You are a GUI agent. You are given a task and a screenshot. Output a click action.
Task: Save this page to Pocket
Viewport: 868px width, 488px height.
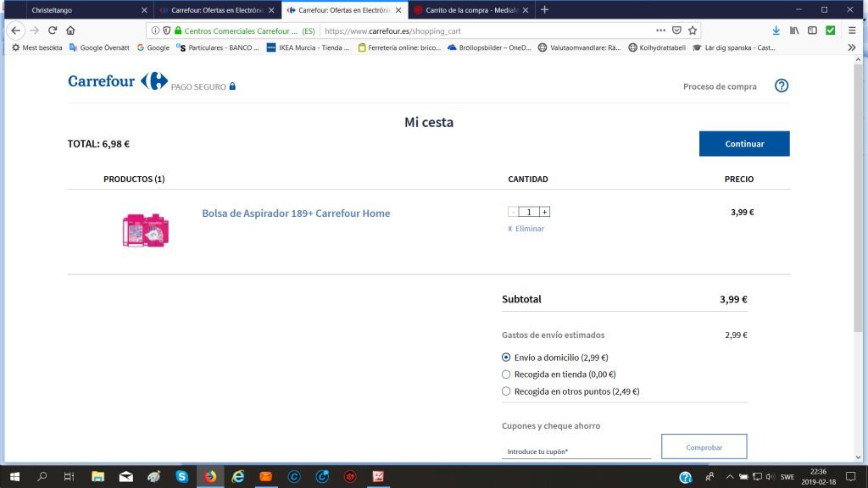point(676,30)
